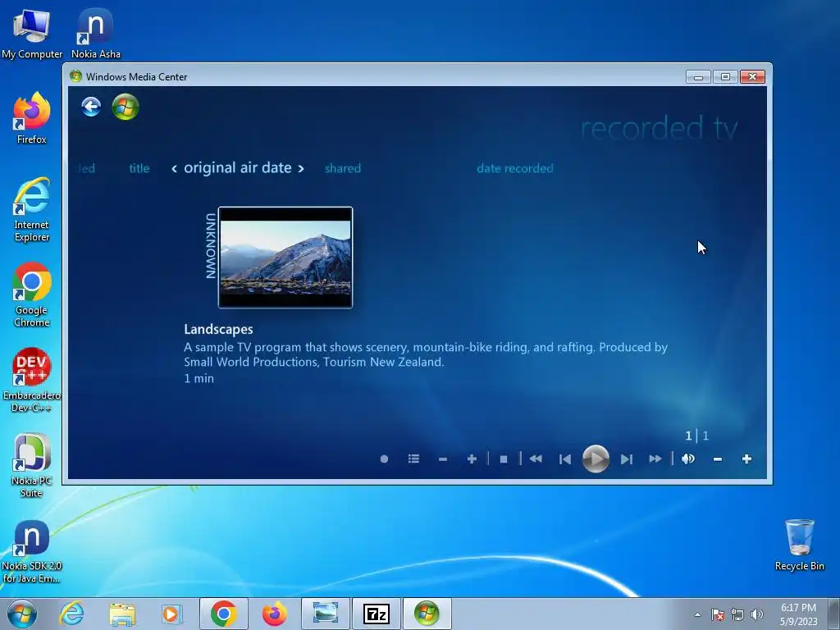Image resolution: width=840 pixels, height=630 pixels.
Task: Switch to 7-Zip in taskbar
Action: coord(376,614)
